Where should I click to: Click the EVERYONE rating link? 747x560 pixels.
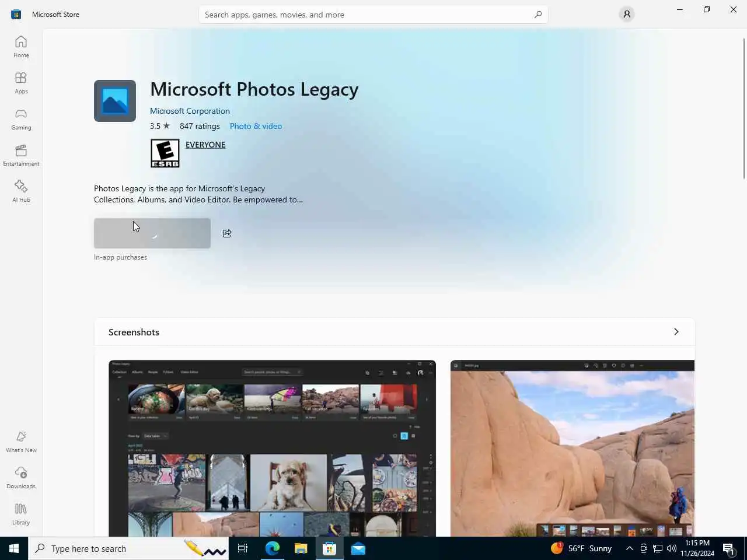205,145
